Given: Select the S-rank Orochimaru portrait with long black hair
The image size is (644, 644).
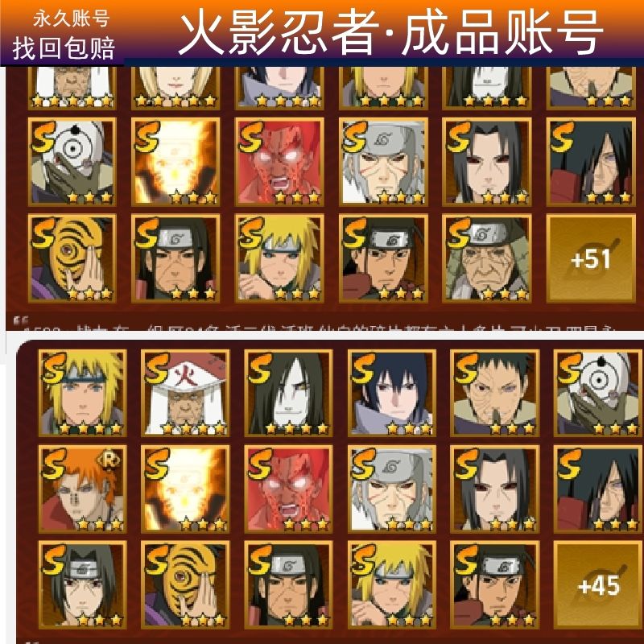Looking at the screenshot, I should tap(288, 393).
